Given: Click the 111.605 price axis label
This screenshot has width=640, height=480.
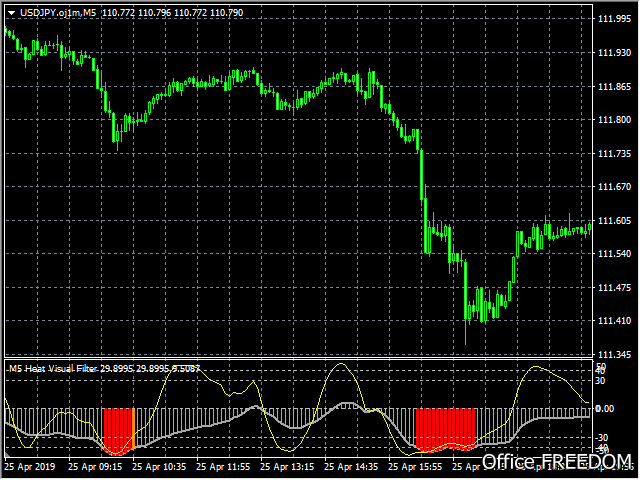Looking at the screenshot, I should (614, 221).
